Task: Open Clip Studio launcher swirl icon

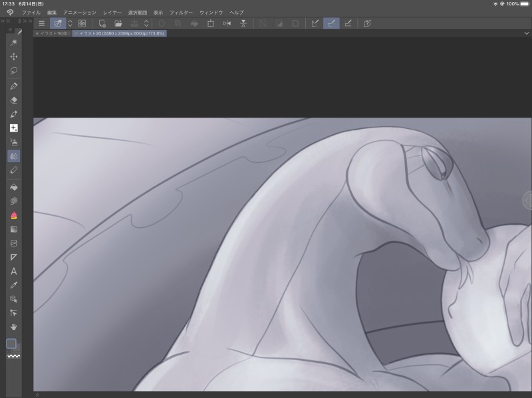Action: tap(82, 23)
